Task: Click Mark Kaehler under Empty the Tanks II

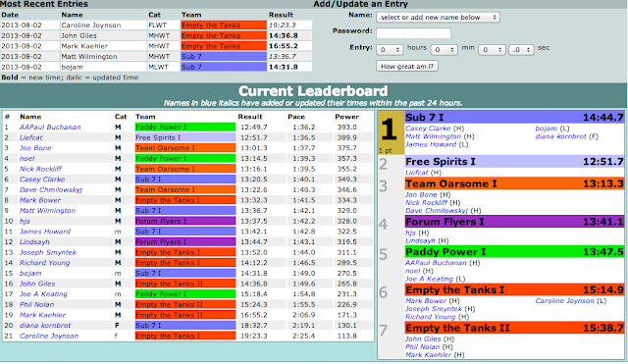Action: pos(428,355)
